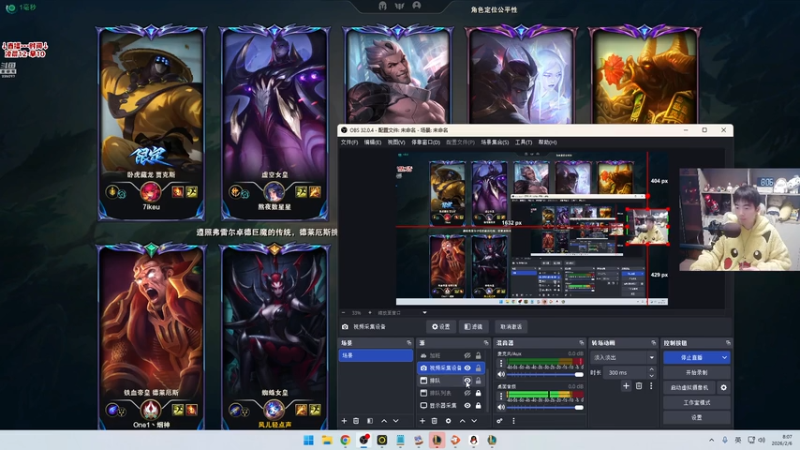
Task: Adjust the desktop audio volume slider
Action: (x=545, y=407)
